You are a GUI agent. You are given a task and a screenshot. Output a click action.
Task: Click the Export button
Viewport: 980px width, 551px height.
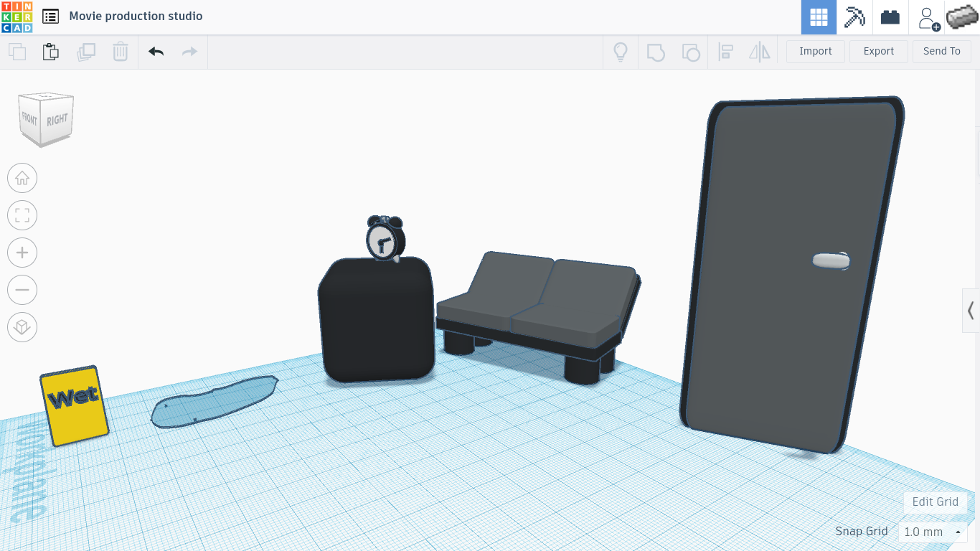pyautogui.click(x=879, y=52)
